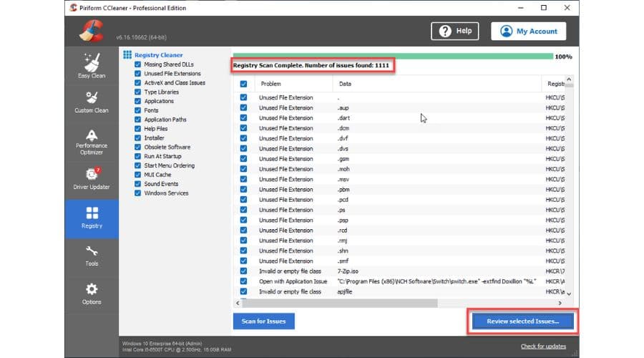Uncheck Missing Shared DLLs option

(x=137, y=64)
